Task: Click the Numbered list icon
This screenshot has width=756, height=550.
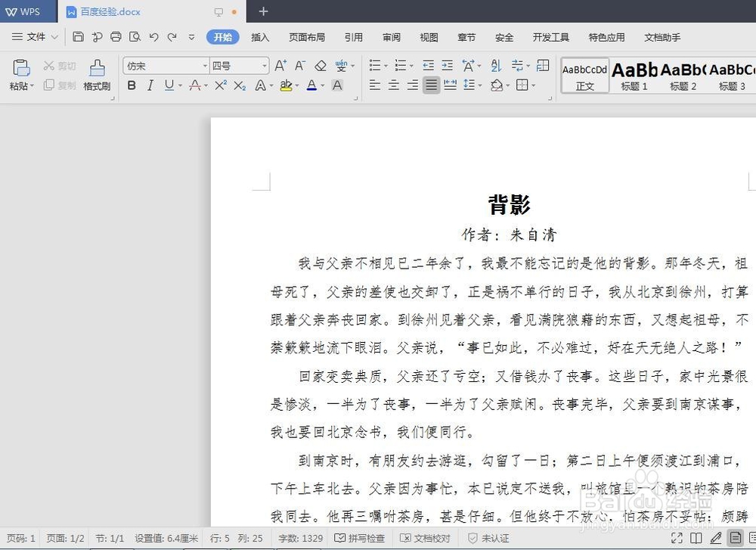Action: pos(401,66)
